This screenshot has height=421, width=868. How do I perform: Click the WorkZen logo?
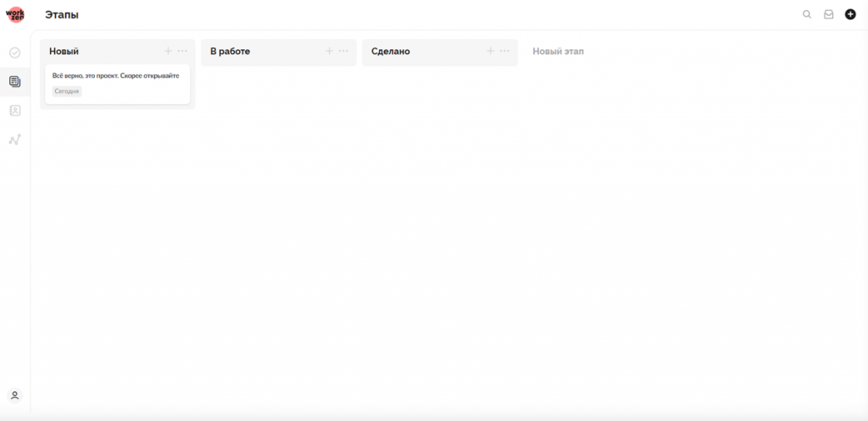click(x=15, y=14)
